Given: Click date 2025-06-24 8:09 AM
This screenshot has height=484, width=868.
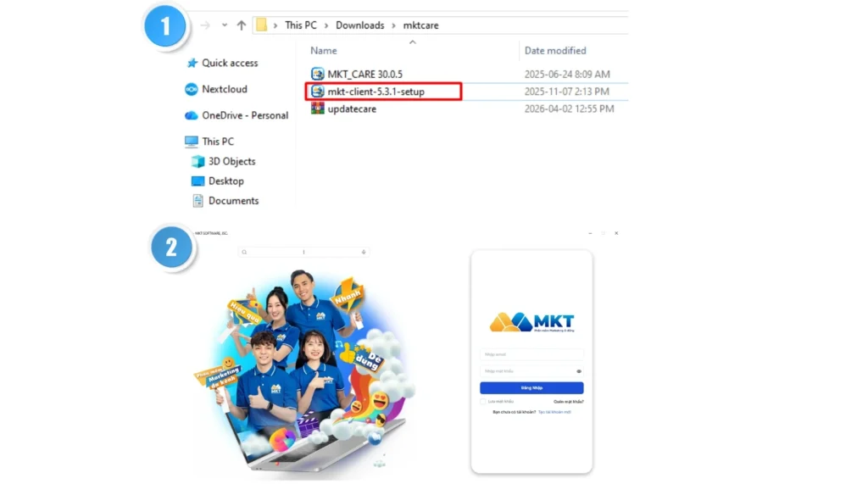Looking at the screenshot, I should 567,74.
